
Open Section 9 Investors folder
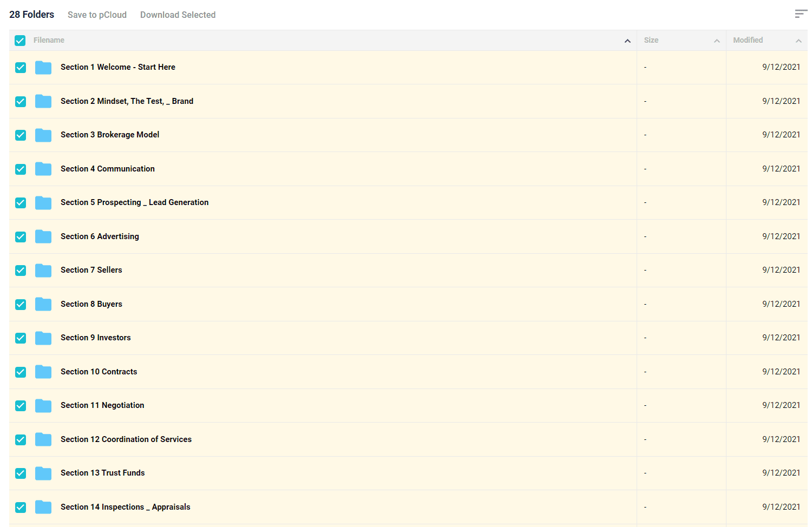click(96, 338)
